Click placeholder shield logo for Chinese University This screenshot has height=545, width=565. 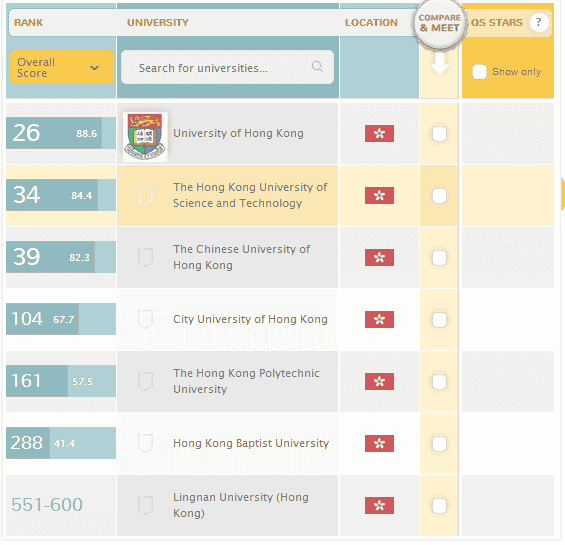click(x=146, y=257)
